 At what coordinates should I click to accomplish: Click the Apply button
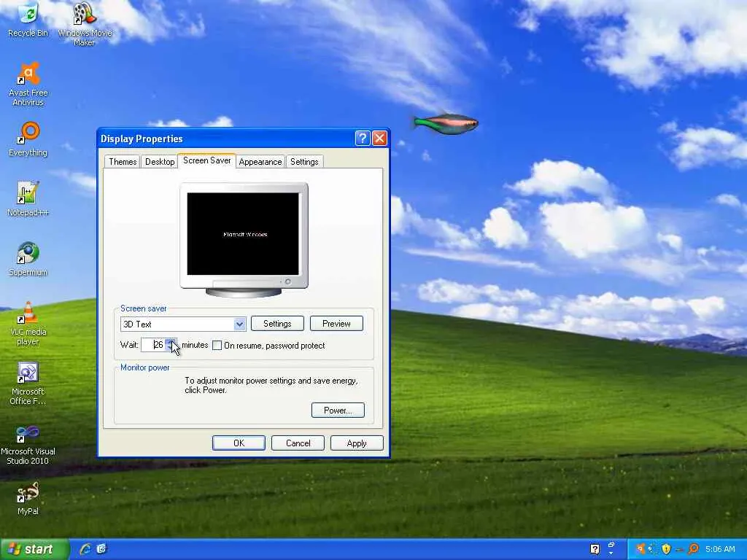pos(357,443)
